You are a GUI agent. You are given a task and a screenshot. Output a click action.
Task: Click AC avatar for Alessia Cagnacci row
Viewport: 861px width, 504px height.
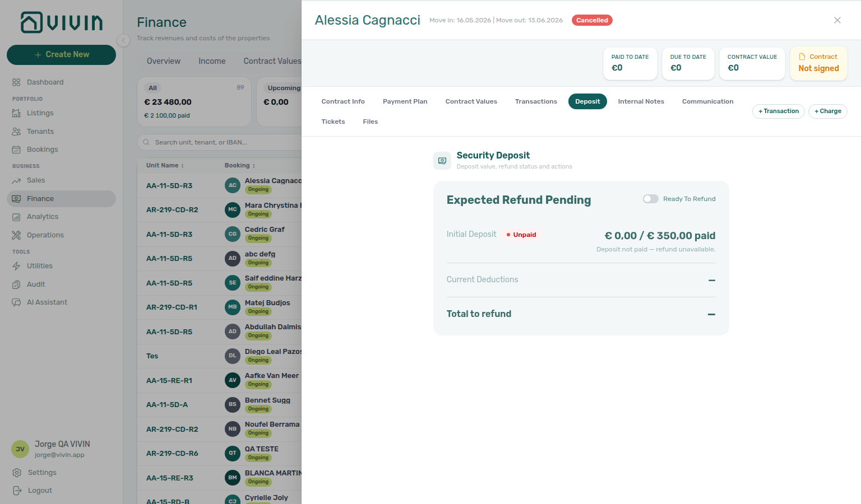click(x=233, y=185)
